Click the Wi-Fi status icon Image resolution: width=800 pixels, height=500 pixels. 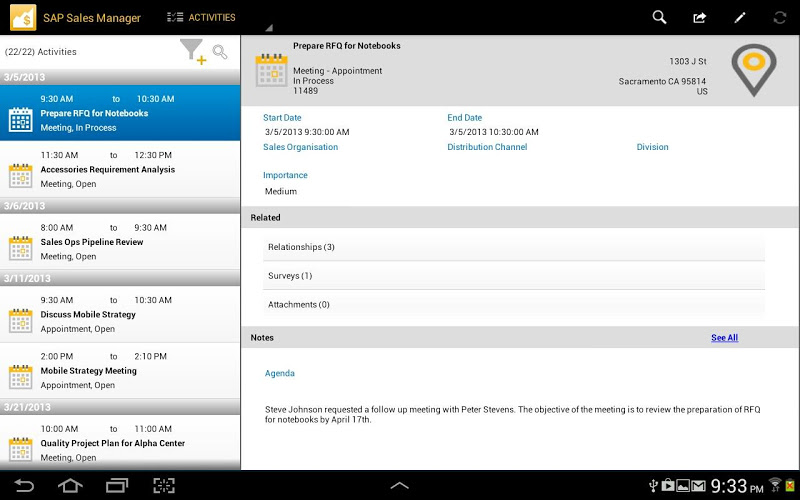(x=776, y=485)
